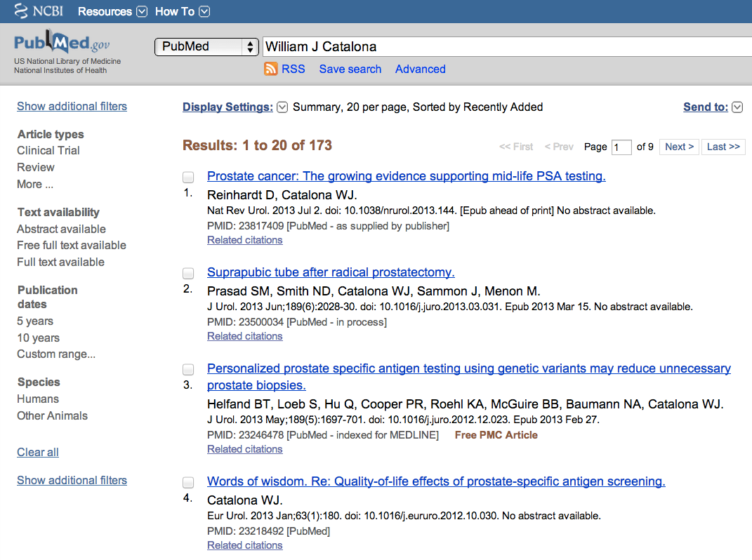Expand the Display Settings arrow
Screen dimensions: 752x560
[x=282, y=107]
